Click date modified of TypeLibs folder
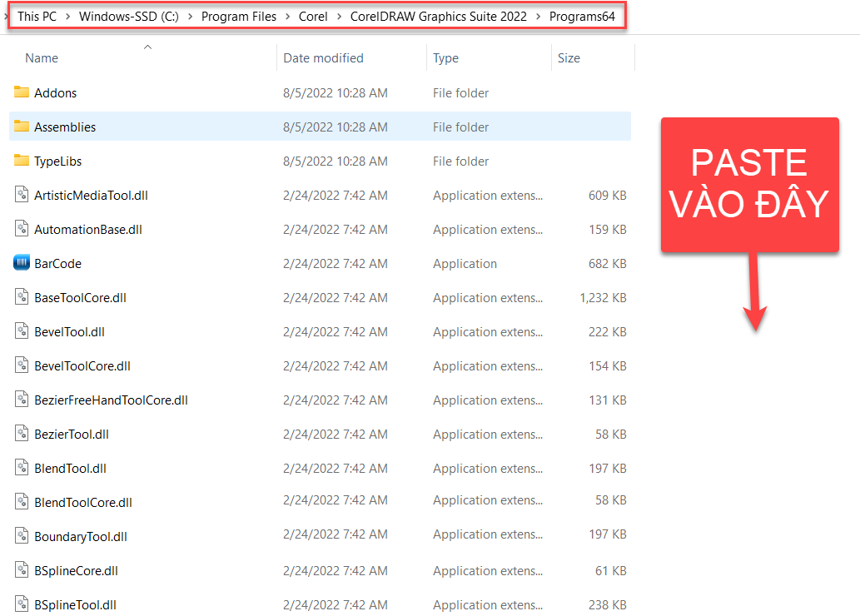Image resolution: width=860 pixels, height=616 pixels. coord(336,161)
